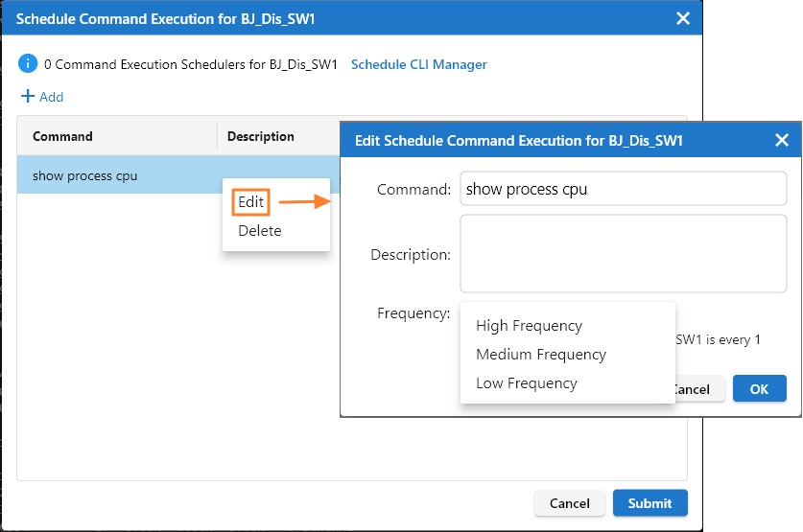Open the Schedule CLI Manager link
803x532 pixels.
(418, 65)
